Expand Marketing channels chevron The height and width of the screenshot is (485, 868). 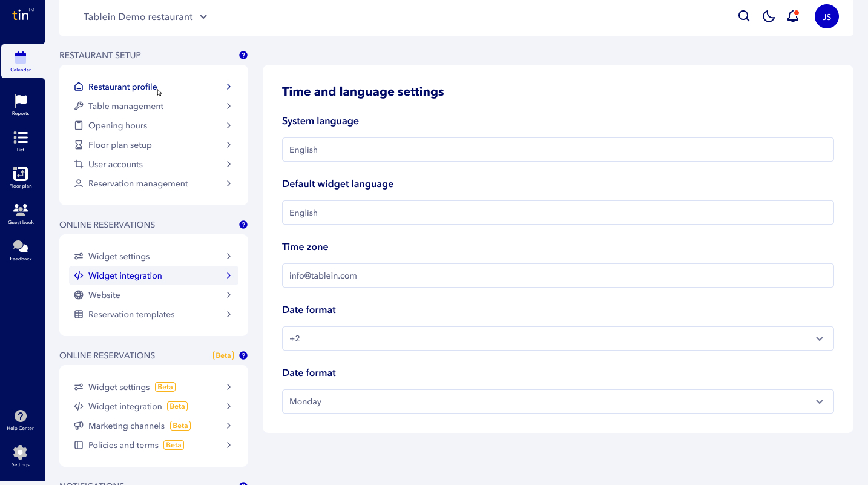coord(229,426)
